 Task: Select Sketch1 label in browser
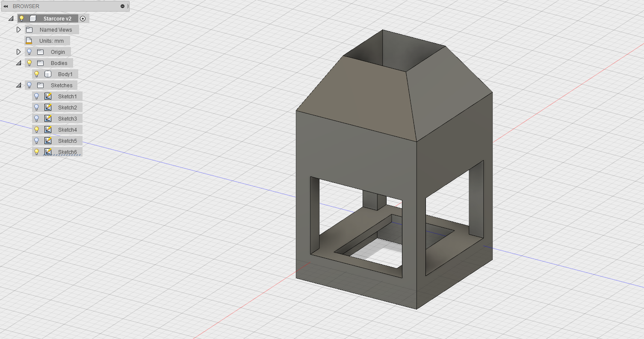click(x=68, y=97)
